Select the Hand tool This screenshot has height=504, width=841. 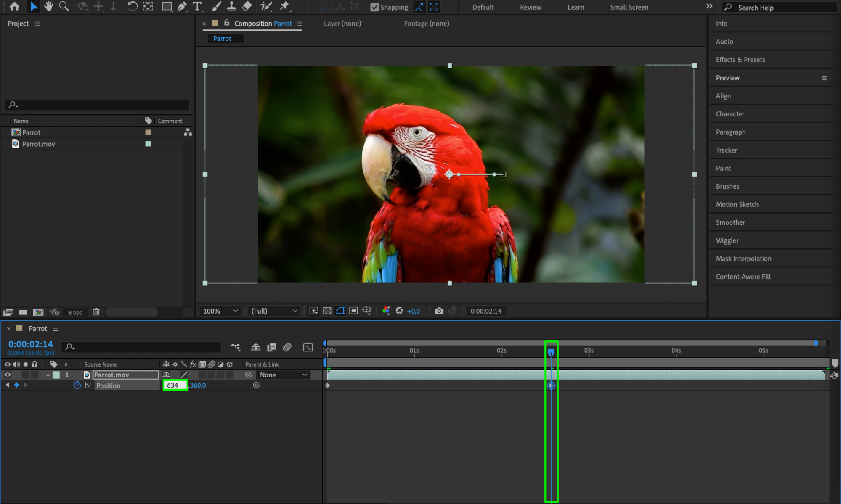[x=49, y=6]
